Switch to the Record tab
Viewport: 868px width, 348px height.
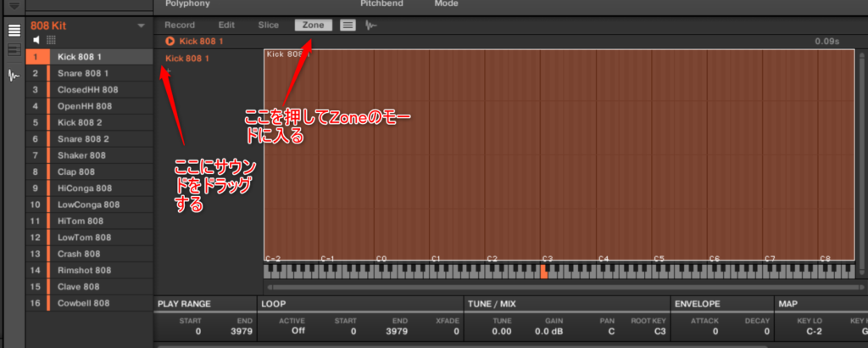pyautogui.click(x=179, y=25)
